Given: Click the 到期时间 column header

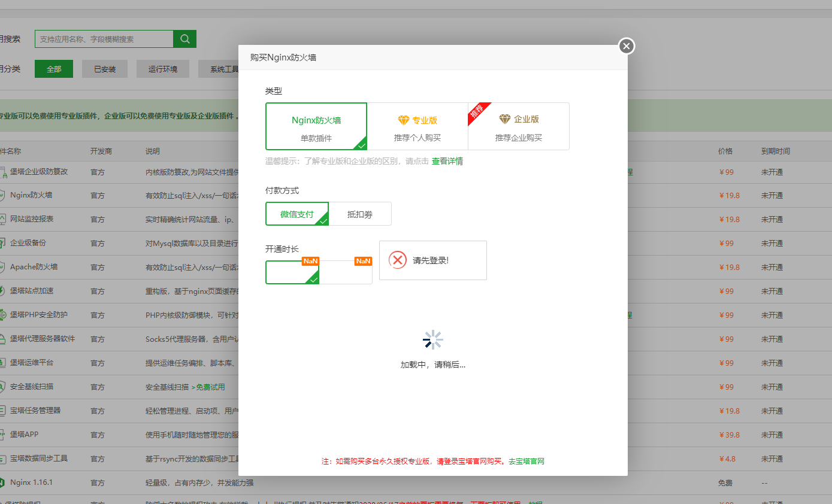Looking at the screenshot, I should pyautogui.click(x=776, y=151).
